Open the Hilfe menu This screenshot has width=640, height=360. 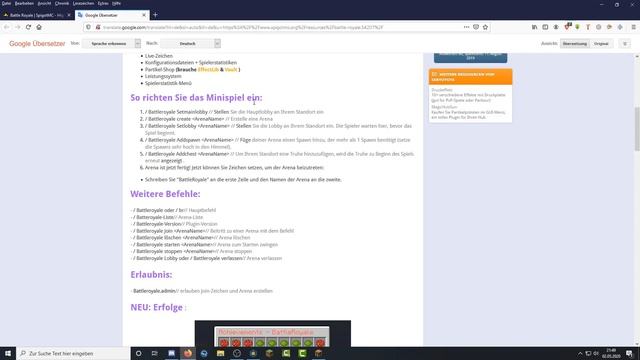pyautogui.click(x=116, y=3)
